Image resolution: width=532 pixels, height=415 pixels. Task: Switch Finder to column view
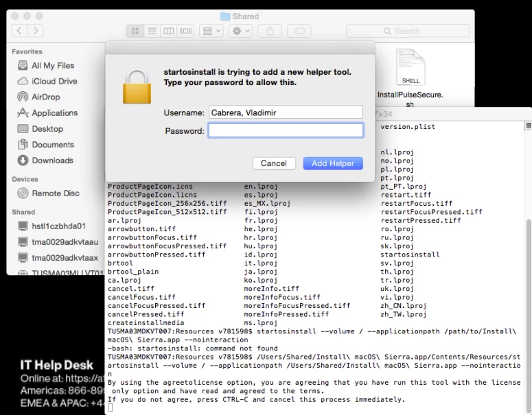point(169,31)
